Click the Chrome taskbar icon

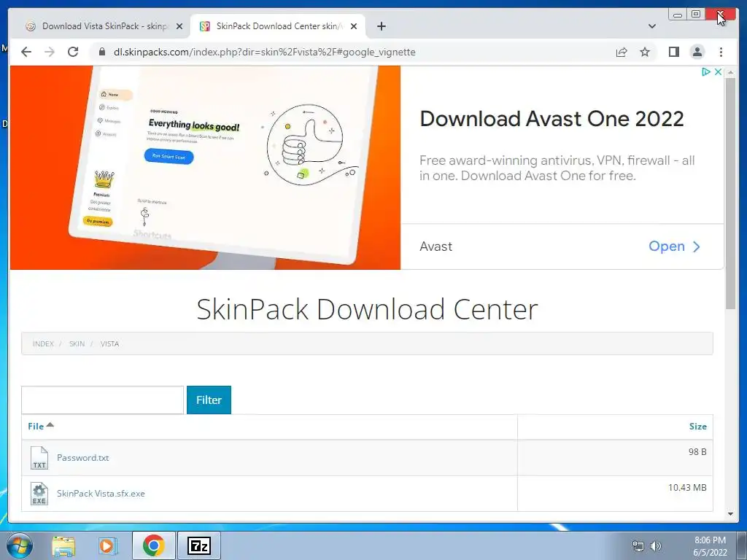click(153, 545)
